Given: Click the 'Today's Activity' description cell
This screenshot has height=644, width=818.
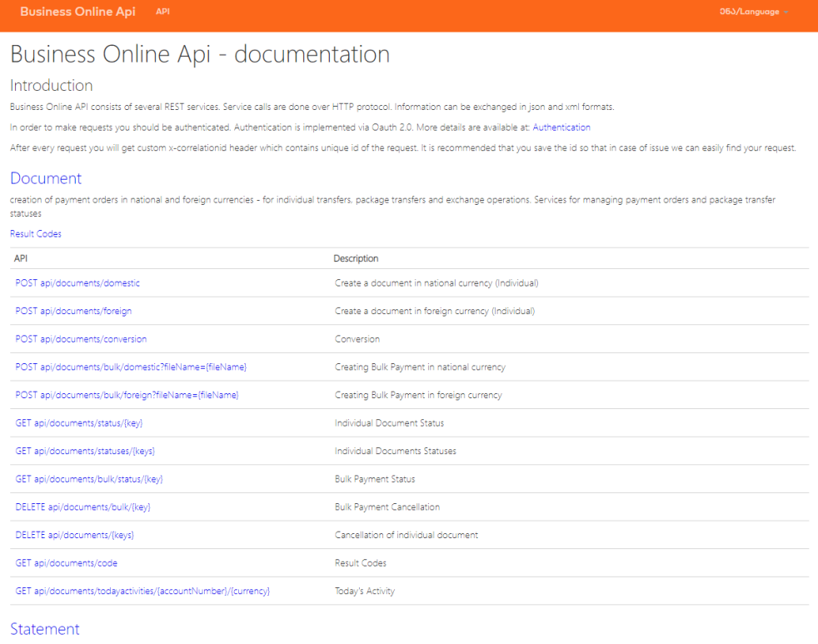Looking at the screenshot, I should (365, 592).
